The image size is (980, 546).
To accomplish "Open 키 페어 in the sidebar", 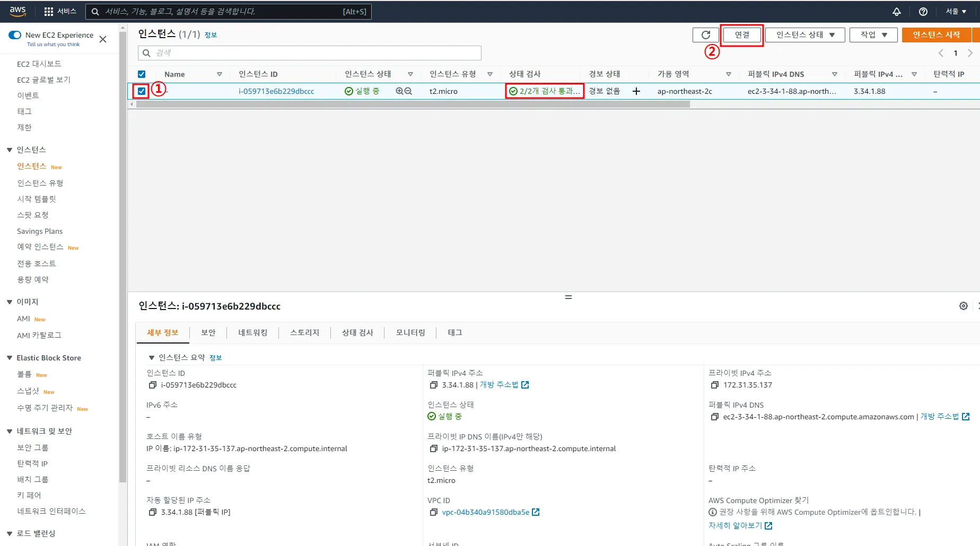I will (29, 495).
